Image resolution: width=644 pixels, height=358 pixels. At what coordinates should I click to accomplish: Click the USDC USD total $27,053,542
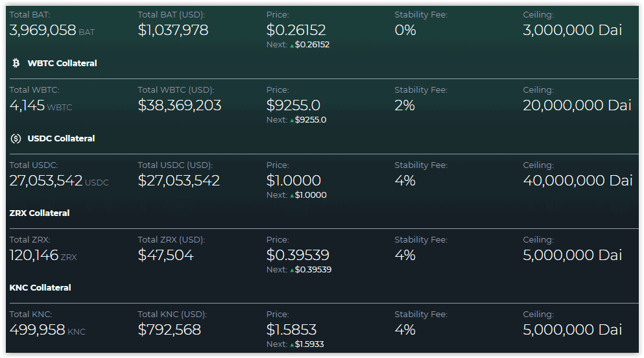click(178, 181)
